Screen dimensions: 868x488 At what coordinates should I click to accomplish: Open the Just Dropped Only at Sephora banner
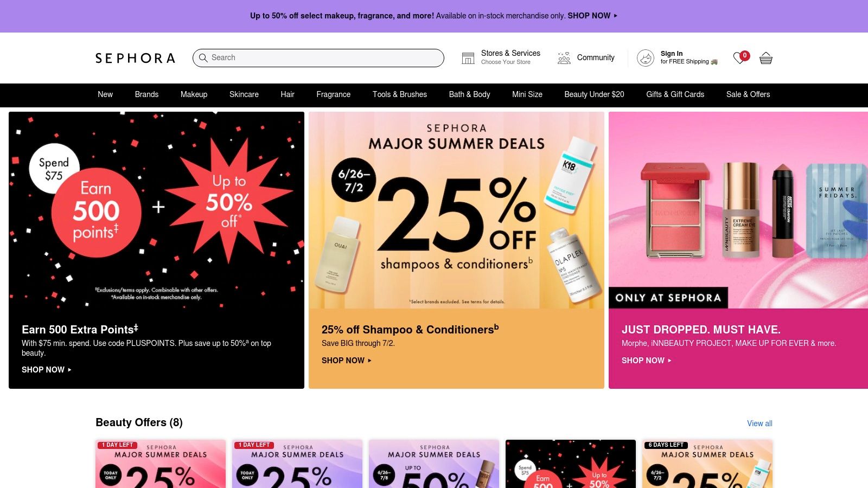(x=738, y=250)
